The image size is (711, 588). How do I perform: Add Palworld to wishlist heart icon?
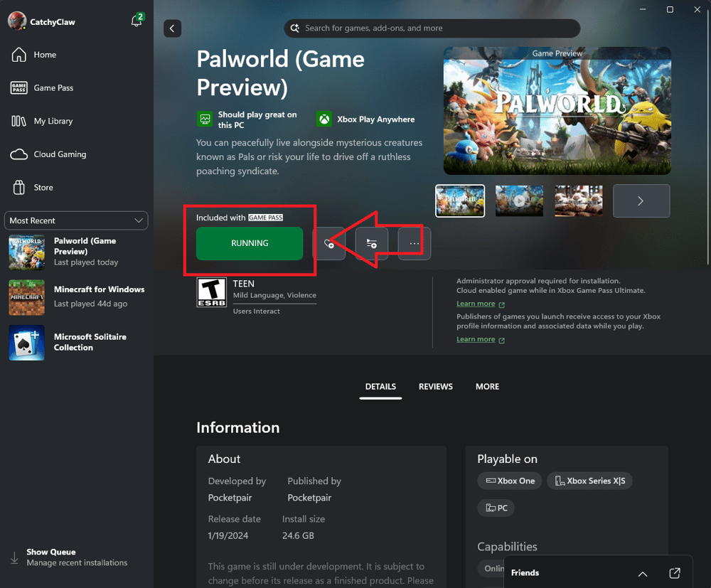pyautogui.click(x=328, y=244)
